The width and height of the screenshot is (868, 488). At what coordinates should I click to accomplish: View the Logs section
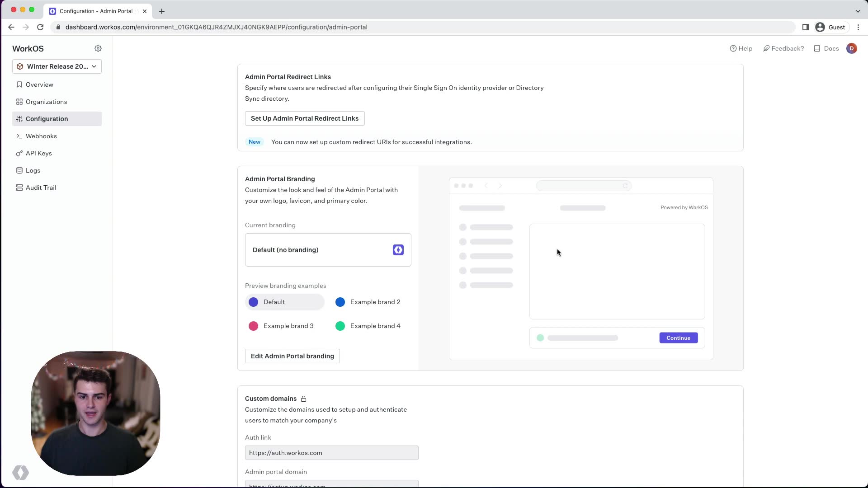coord(33,170)
